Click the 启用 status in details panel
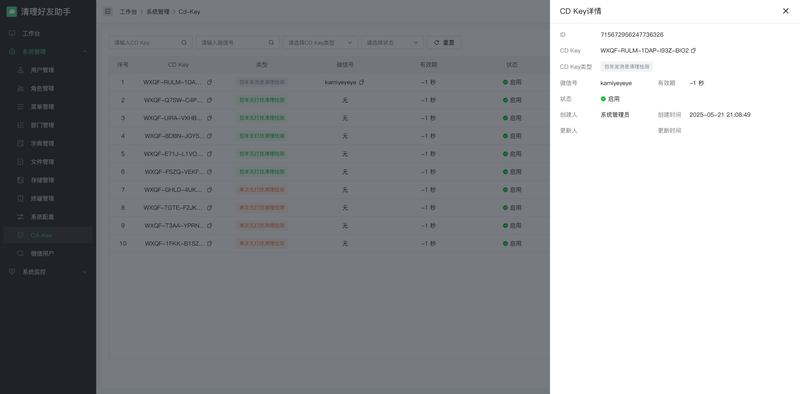Screen dimensions: 800x394 coord(610,99)
